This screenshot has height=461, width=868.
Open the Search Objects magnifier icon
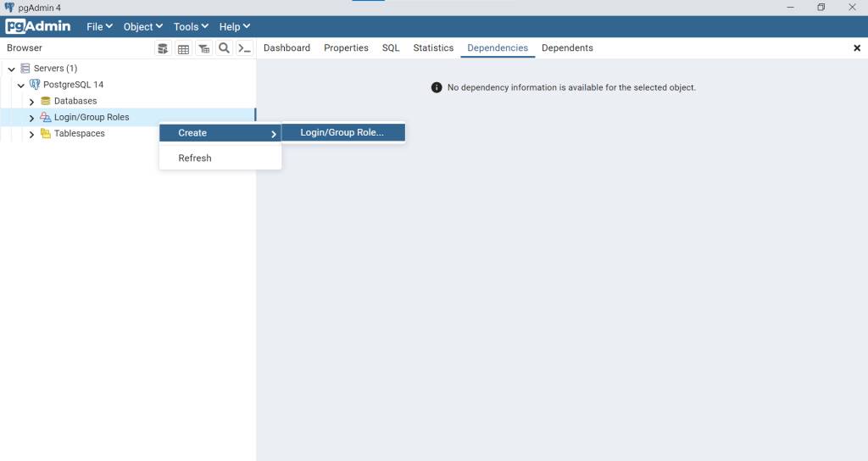click(x=224, y=48)
